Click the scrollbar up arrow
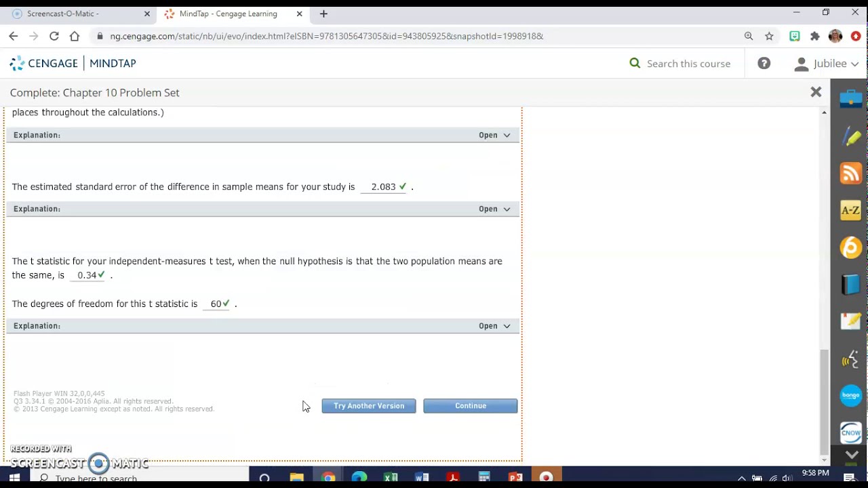Viewport: 868px width, 488px height. (824, 113)
